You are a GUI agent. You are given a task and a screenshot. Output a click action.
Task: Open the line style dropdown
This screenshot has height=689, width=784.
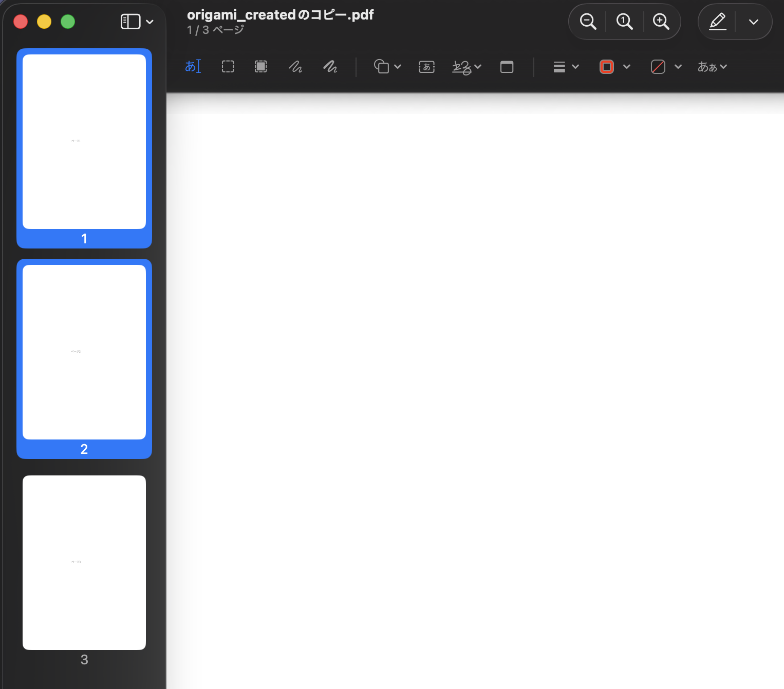566,67
